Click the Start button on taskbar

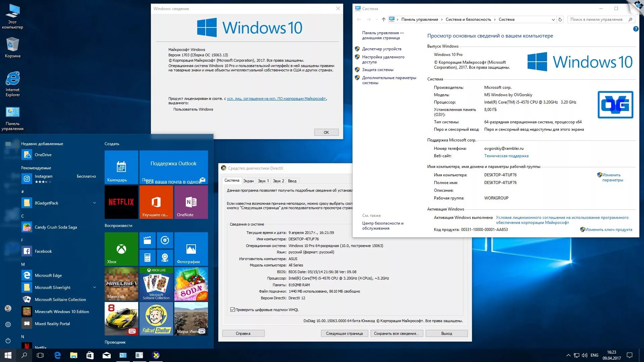8,355
